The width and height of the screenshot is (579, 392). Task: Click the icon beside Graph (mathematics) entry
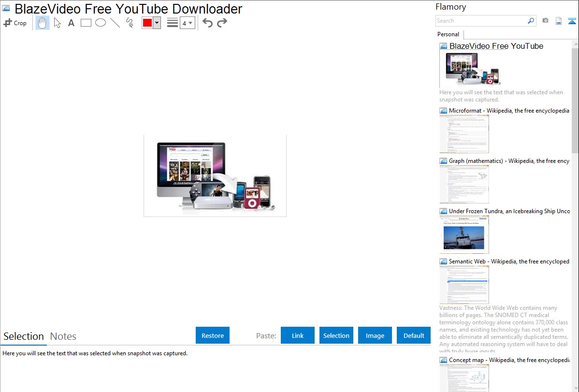(443, 161)
